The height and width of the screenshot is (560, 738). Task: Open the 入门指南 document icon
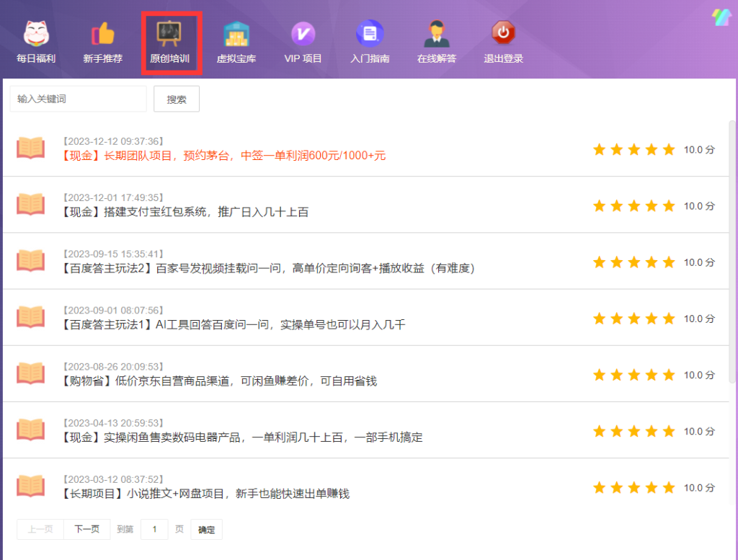[x=370, y=35]
